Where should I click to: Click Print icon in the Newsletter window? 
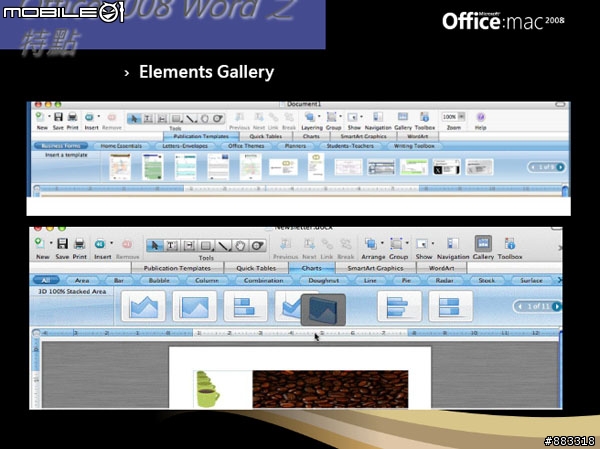[79, 244]
